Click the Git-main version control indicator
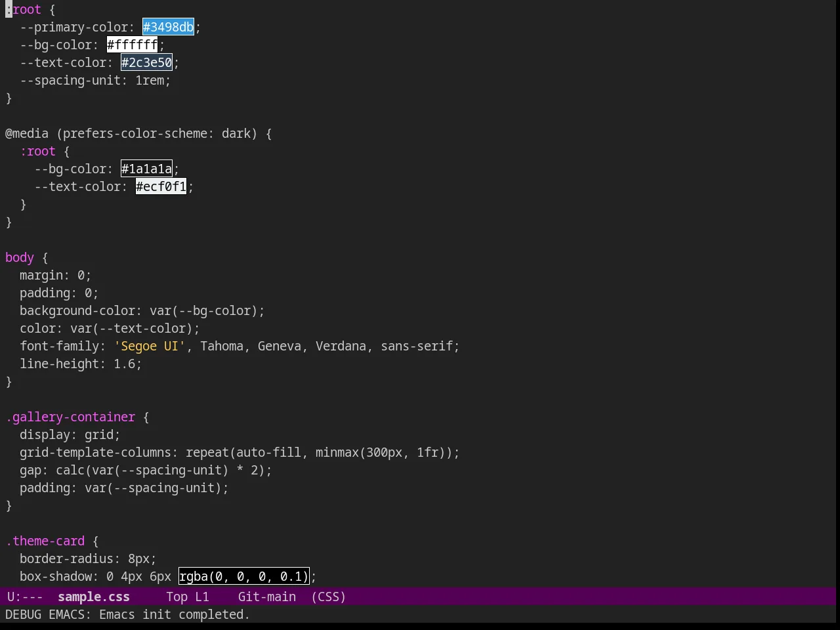 pyautogui.click(x=266, y=597)
